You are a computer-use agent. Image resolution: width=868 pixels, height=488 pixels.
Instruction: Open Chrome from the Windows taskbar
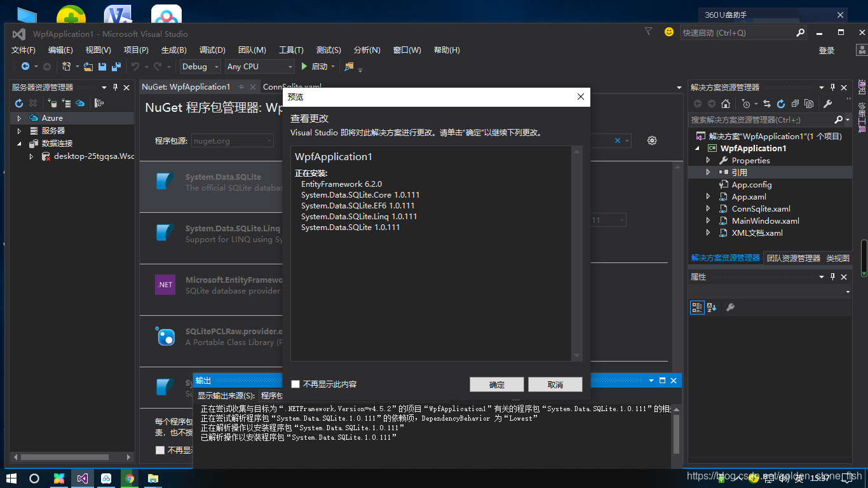click(x=130, y=478)
